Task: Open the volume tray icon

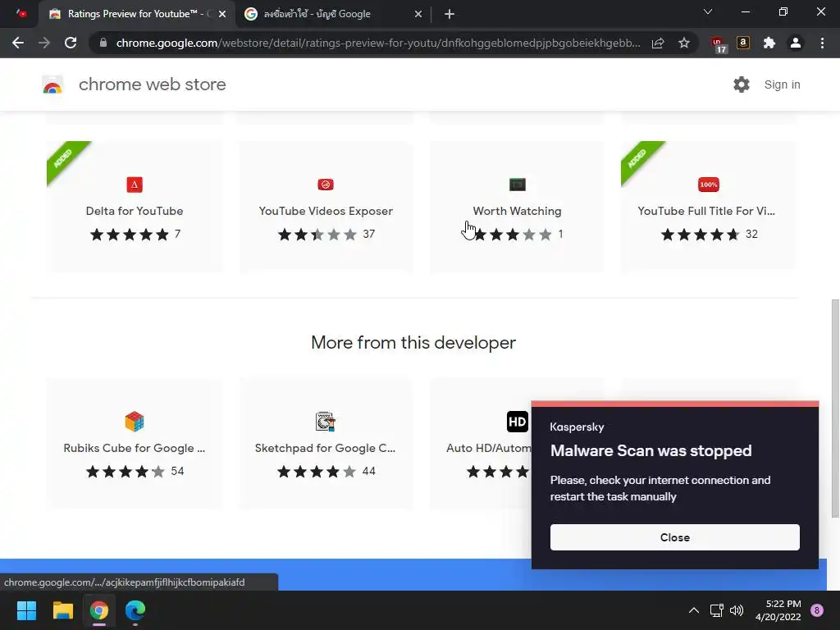Action: 737,610
